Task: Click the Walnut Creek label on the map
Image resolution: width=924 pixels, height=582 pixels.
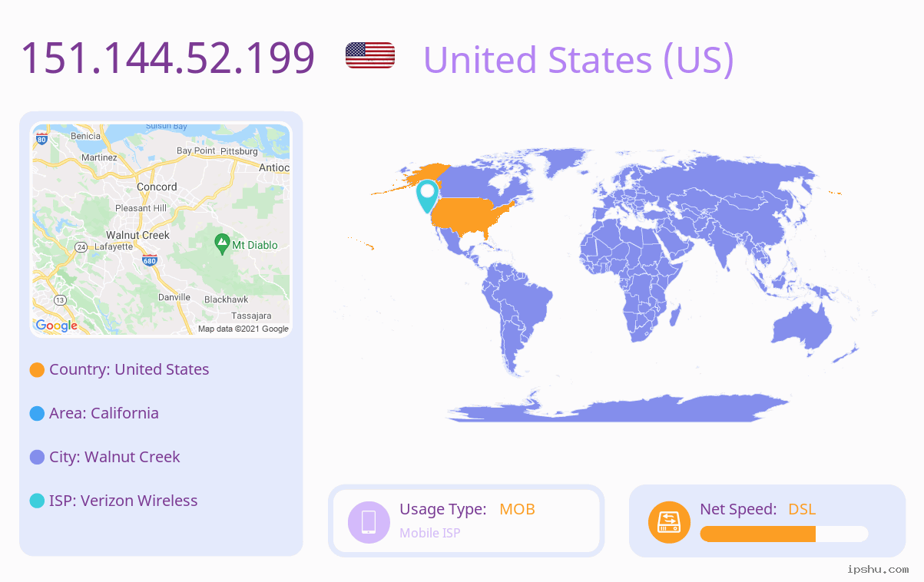Action: coord(137,235)
